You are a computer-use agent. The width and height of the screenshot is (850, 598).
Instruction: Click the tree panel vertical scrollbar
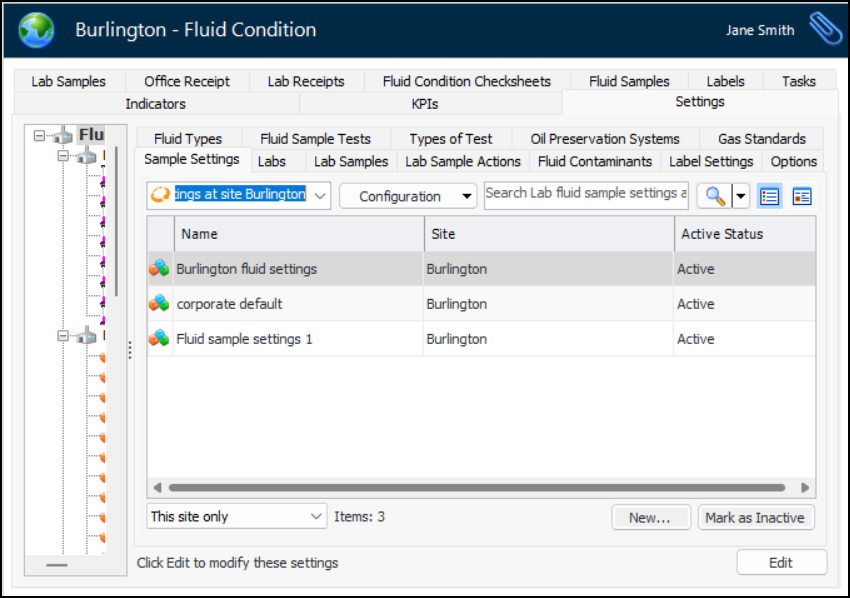(117, 221)
